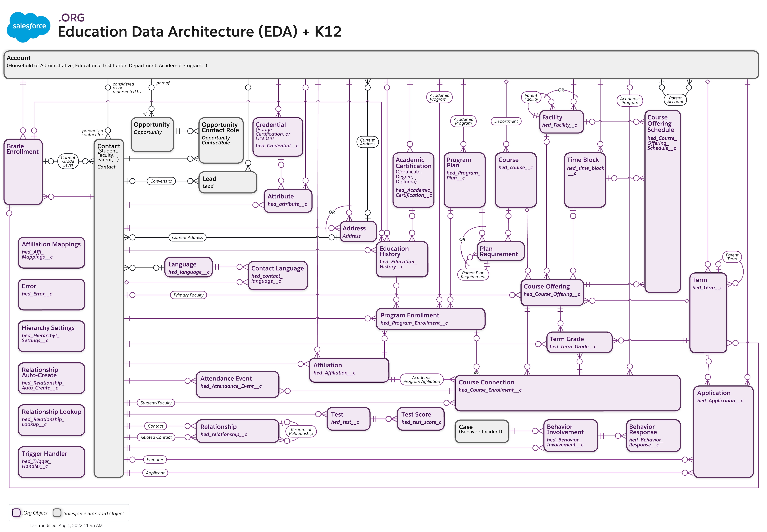Click the Primary Faculty relationship label

[188, 295]
